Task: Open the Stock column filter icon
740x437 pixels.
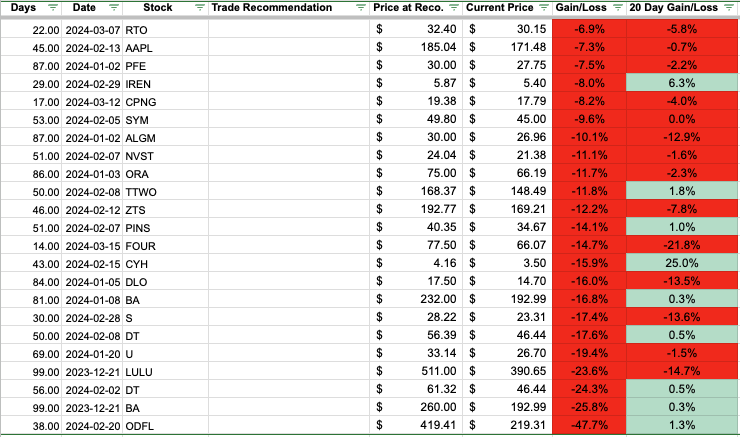Action: click(200, 8)
